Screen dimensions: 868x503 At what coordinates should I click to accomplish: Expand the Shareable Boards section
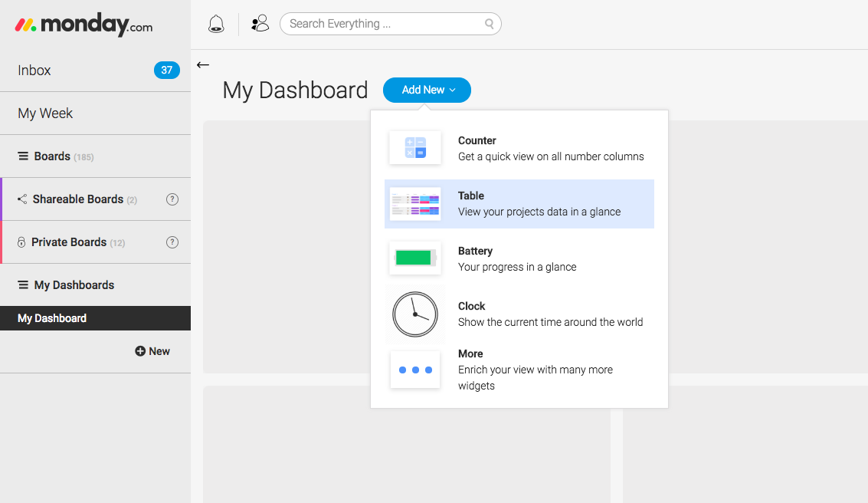click(x=95, y=199)
